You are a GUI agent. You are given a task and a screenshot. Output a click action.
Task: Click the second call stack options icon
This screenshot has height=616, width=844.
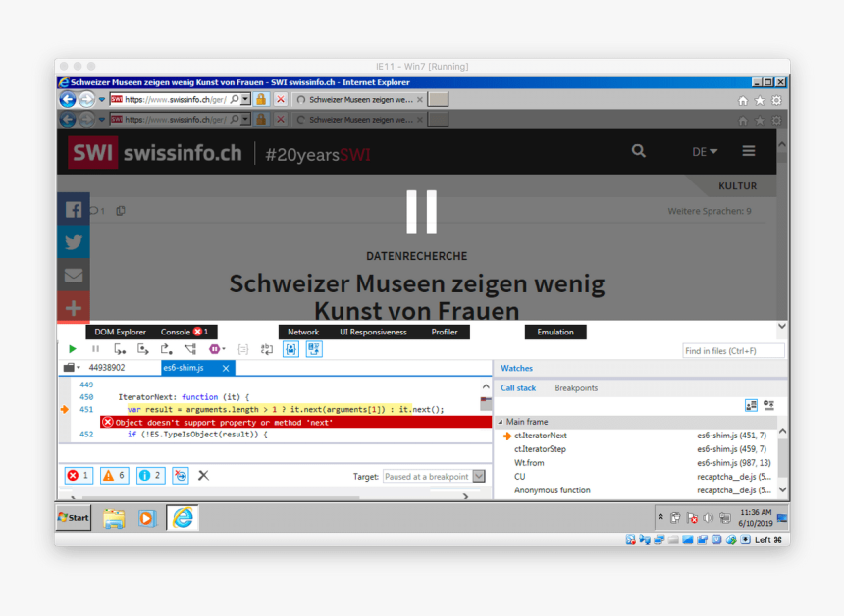[x=768, y=405]
